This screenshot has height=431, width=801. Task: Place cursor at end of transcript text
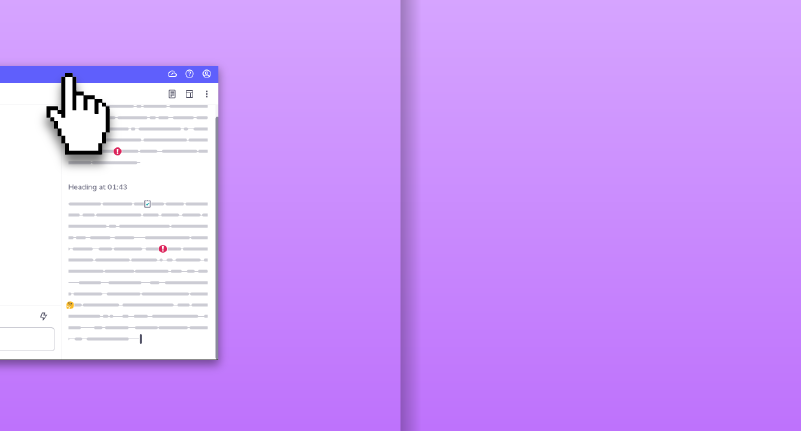pyautogui.click(x=141, y=339)
